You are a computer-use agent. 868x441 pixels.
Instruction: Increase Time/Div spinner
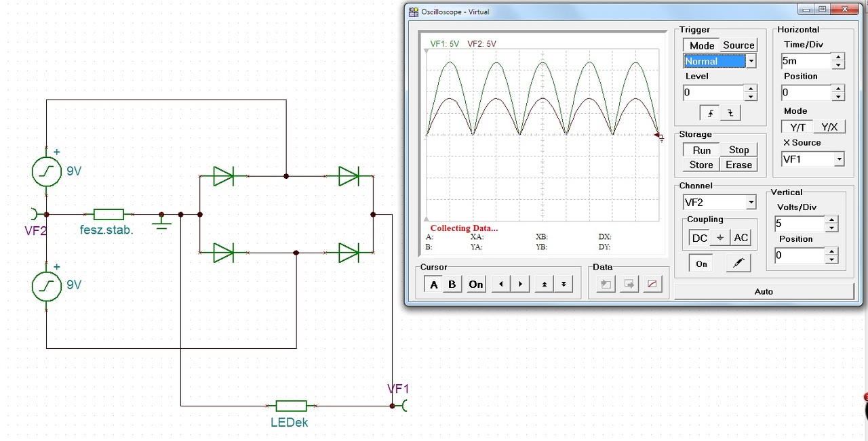pos(839,57)
